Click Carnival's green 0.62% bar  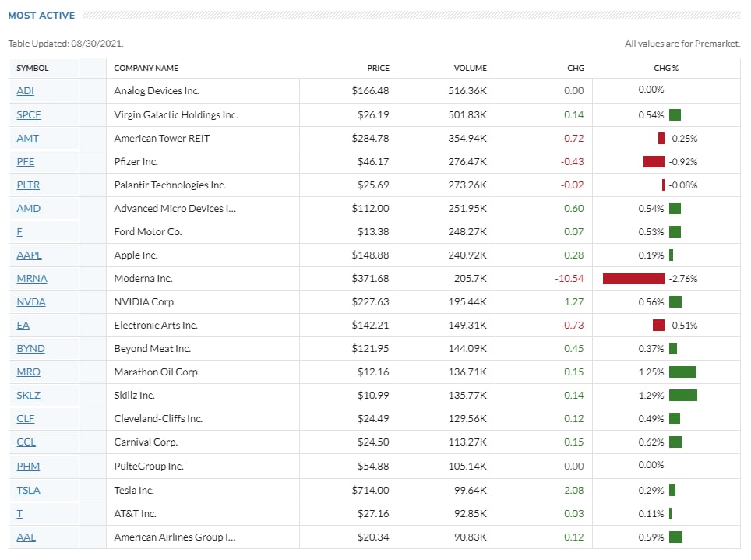[675, 442]
